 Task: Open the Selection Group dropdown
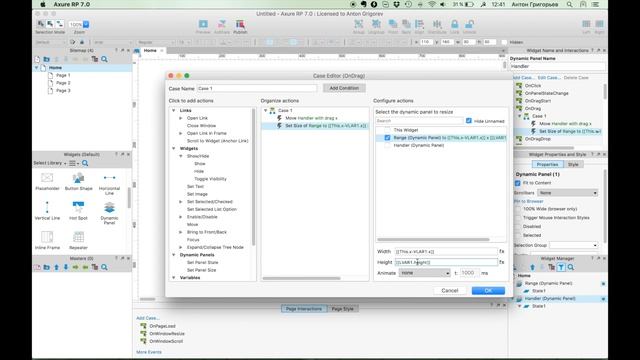573,245
